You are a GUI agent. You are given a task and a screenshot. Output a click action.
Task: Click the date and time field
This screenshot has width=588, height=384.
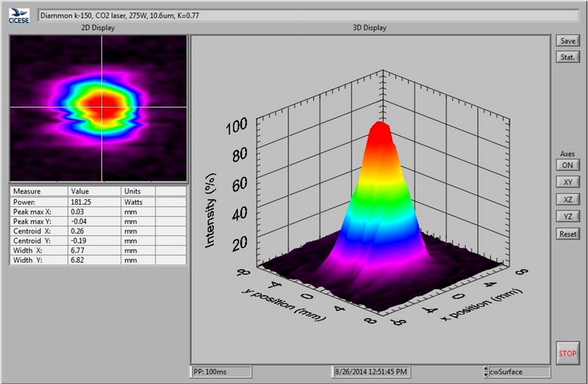coord(370,372)
